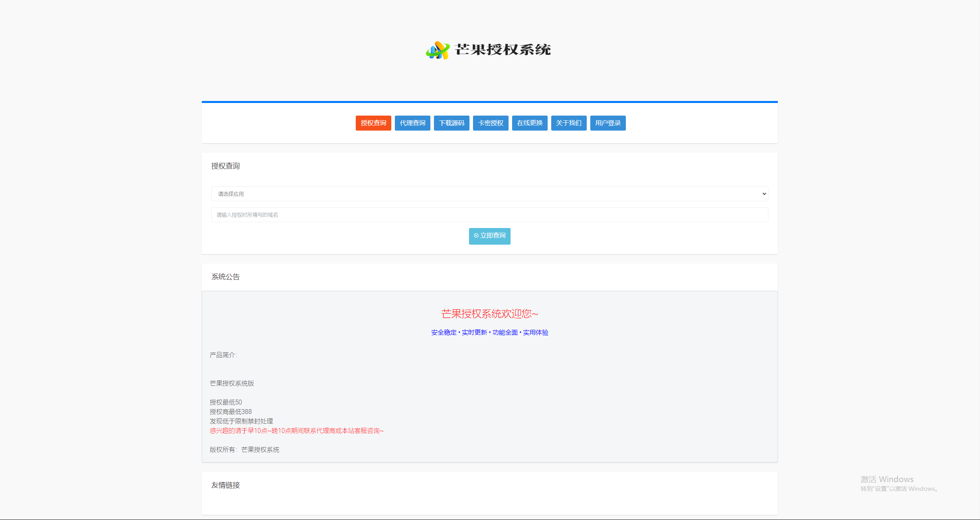Click the 用户登录 navigation button

(x=607, y=123)
